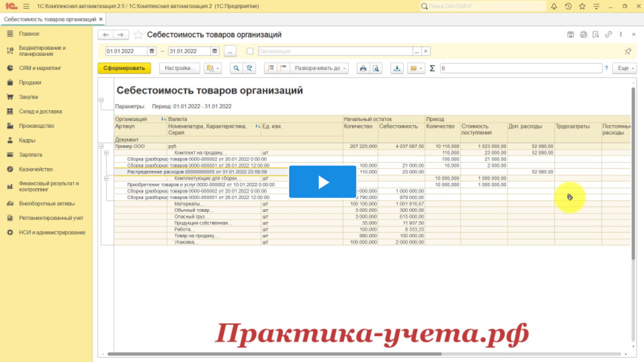Open the Организация selection ellipsis button
This screenshot has width=644, height=362.
click(x=417, y=51)
